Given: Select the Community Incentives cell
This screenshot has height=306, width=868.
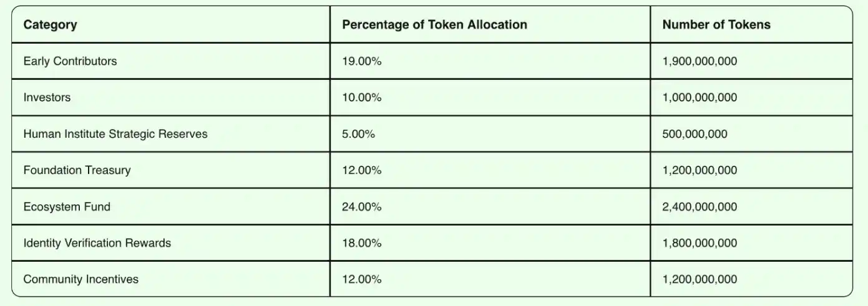Looking at the screenshot, I should click(80, 279).
